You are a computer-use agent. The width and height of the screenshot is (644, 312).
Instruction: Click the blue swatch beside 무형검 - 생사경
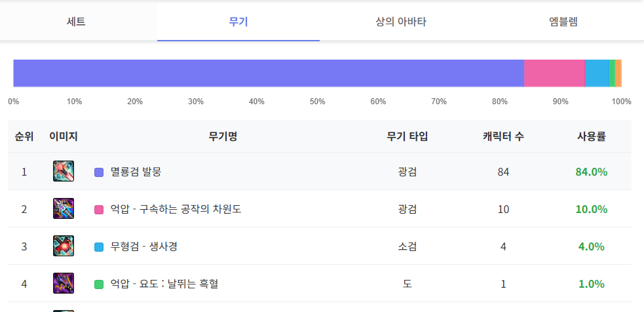pyautogui.click(x=99, y=247)
